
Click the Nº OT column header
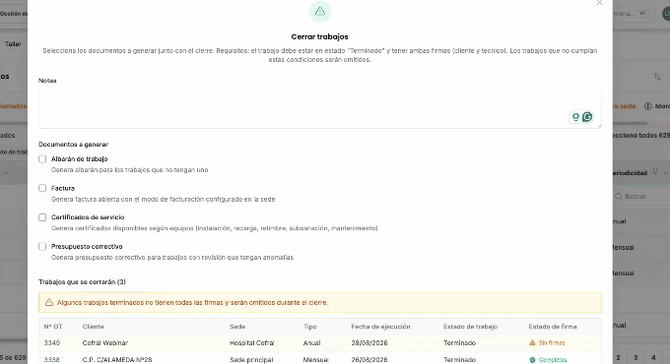[53, 326]
